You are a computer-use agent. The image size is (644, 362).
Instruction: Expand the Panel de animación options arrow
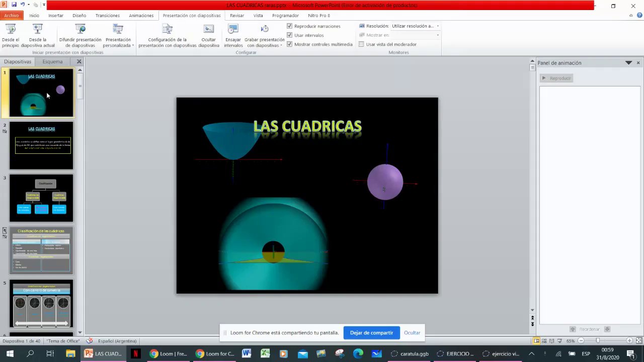[x=628, y=63]
